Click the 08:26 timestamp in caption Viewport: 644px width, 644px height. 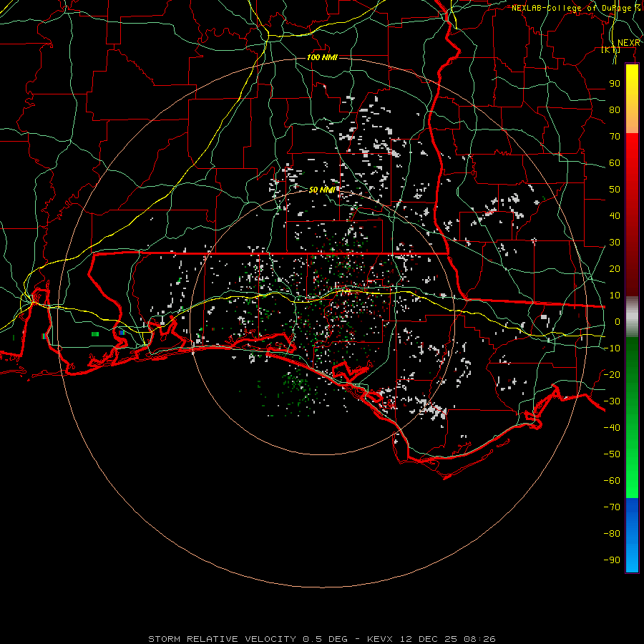479,639
